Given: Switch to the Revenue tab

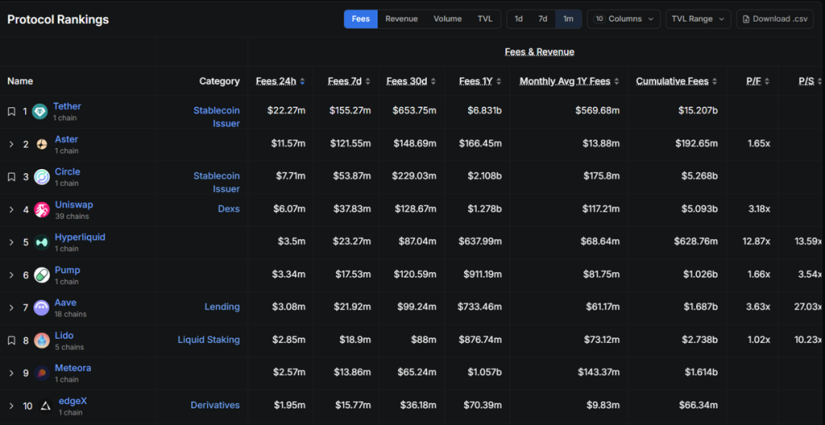Looking at the screenshot, I should [x=401, y=19].
